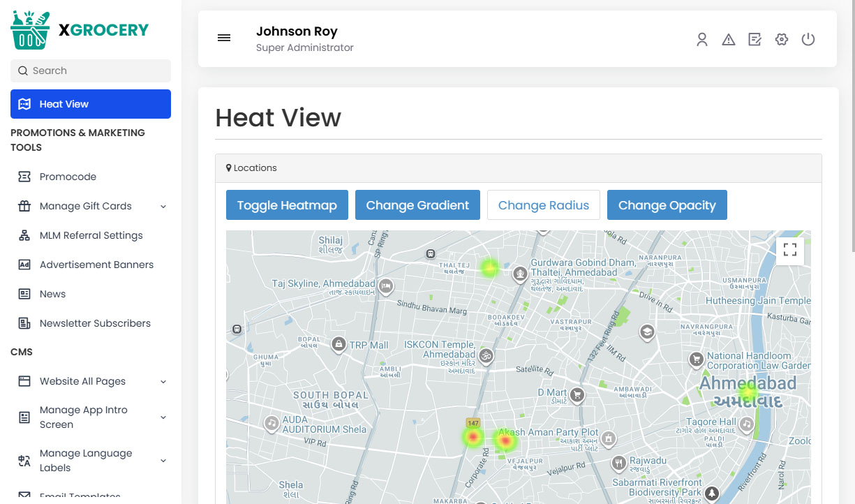Toggle Heatmap on the map
The height and width of the screenshot is (504, 855).
click(x=287, y=205)
